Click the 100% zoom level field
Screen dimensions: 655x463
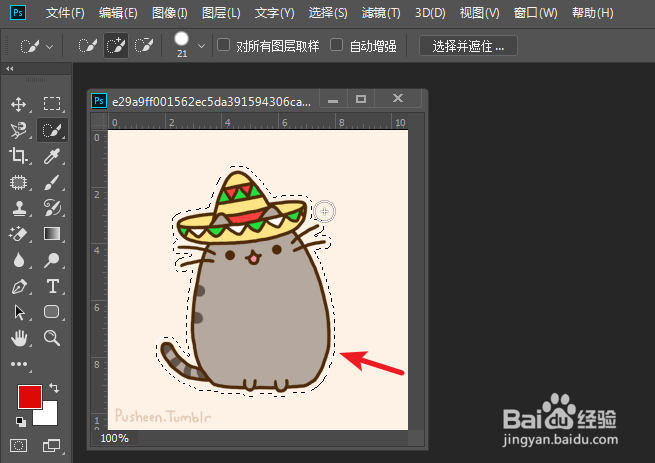(114, 438)
